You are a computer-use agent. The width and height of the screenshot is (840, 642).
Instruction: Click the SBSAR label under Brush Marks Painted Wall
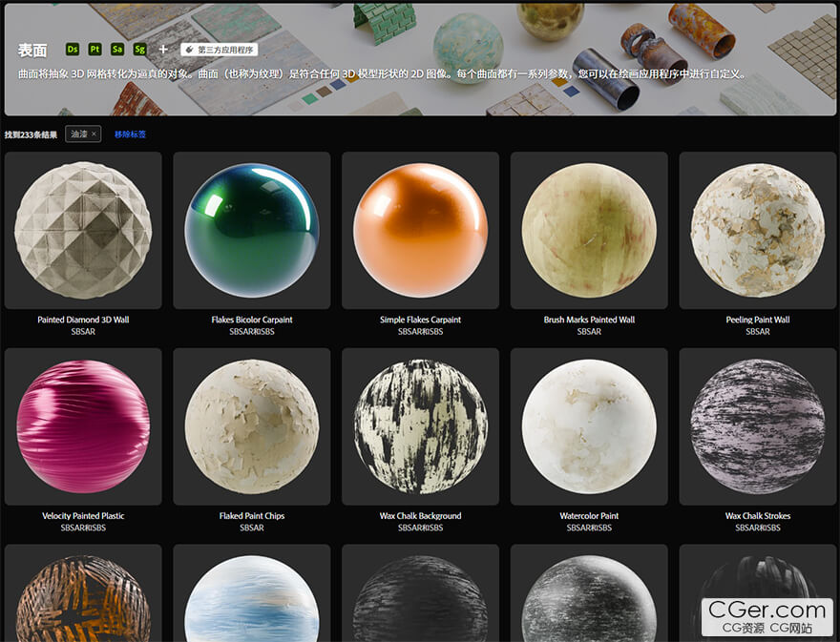pos(589,331)
